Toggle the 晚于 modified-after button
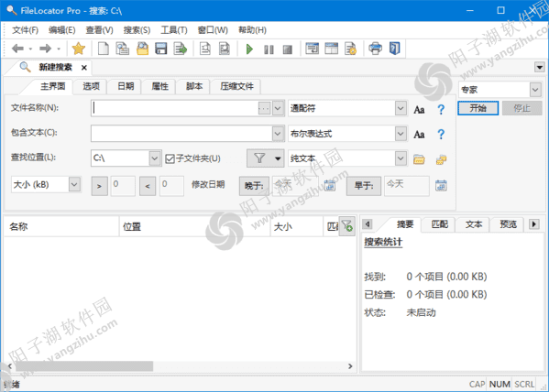The height and width of the screenshot is (392, 549). (254, 186)
